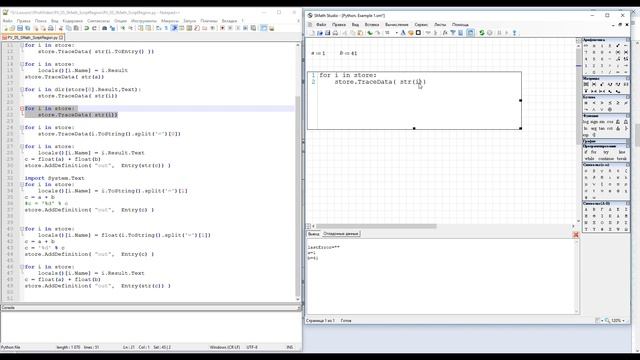Open Помощь menu in SMath Studio

pyautogui.click(x=460, y=24)
